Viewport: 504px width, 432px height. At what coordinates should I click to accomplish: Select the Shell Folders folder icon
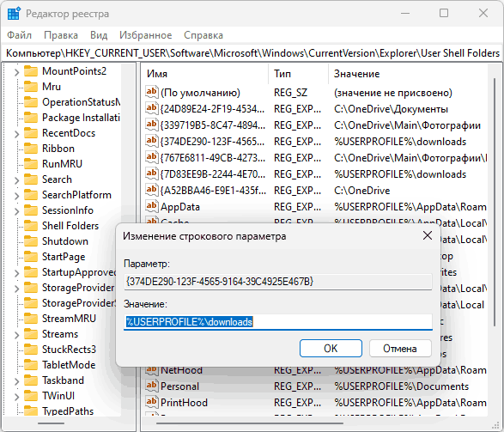31,225
